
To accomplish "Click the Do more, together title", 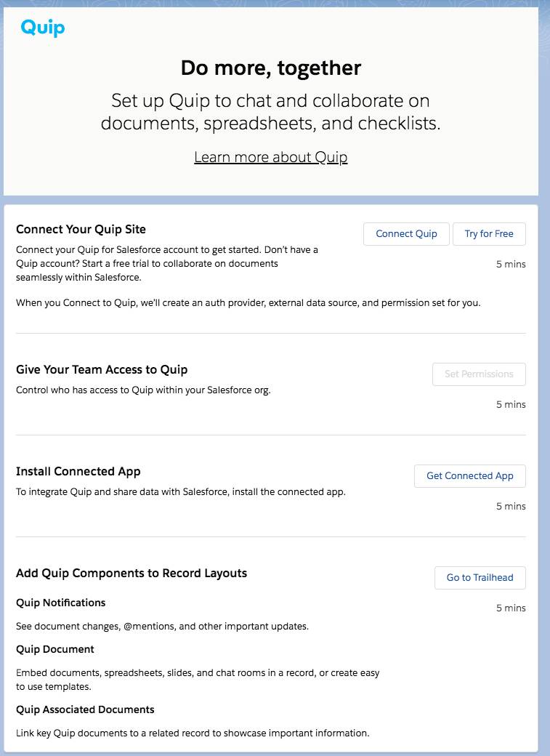I will [270, 68].
